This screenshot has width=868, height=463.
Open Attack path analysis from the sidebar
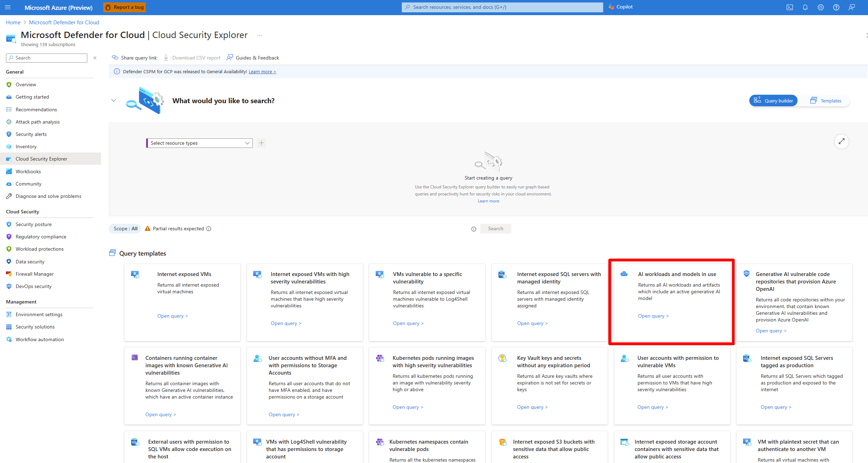tap(37, 121)
